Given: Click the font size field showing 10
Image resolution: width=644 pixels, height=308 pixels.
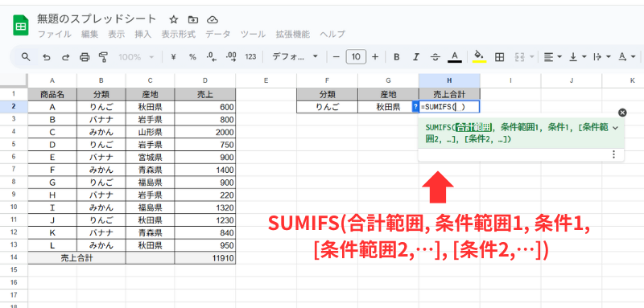Looking at the screenshot, I should pos(356,56).
